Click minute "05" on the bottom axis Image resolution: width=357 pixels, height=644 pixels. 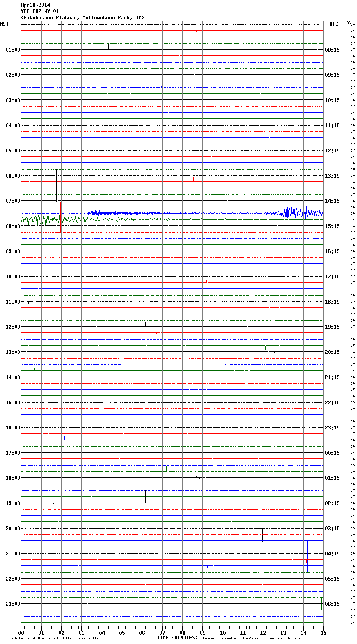(122, 633)
